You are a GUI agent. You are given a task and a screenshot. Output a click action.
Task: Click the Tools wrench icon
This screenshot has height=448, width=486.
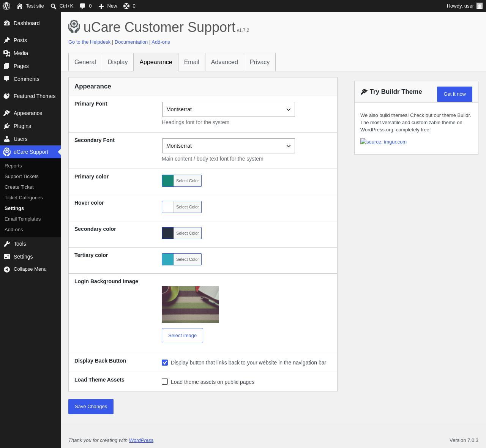coord(7,244)
